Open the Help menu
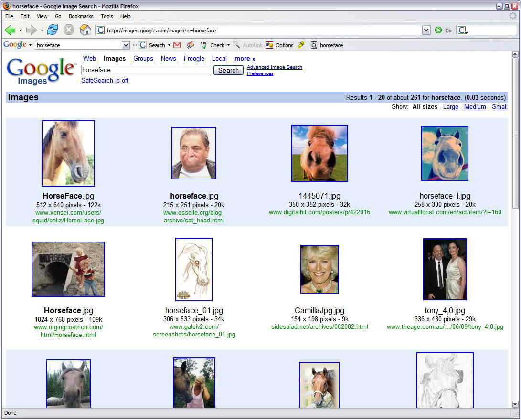 coord(125,16)
